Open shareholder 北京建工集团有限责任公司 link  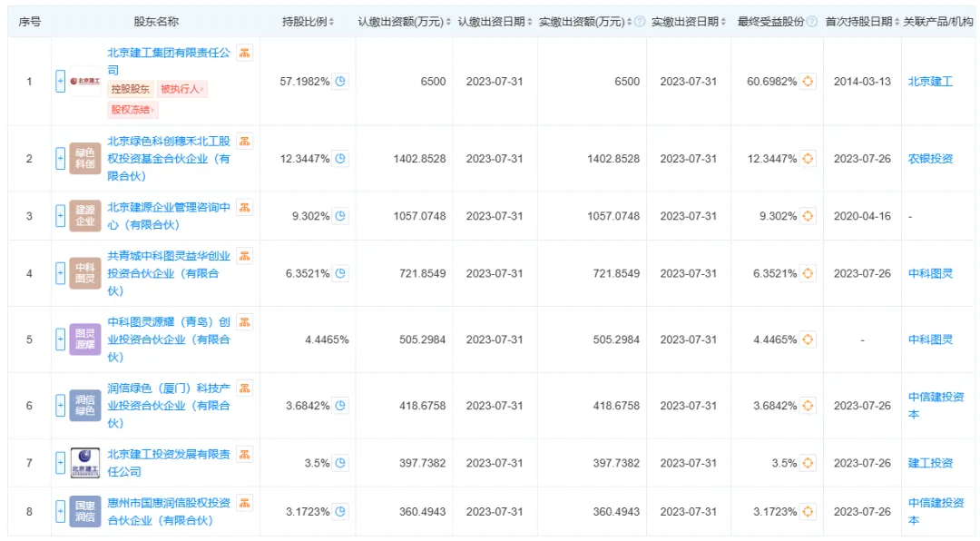coord(169,62)
